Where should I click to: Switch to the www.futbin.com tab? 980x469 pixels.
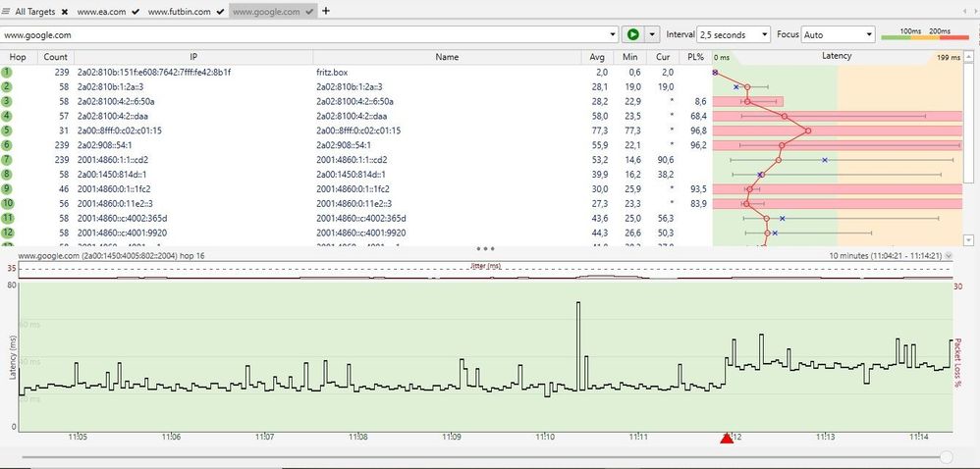click(179, 11)
